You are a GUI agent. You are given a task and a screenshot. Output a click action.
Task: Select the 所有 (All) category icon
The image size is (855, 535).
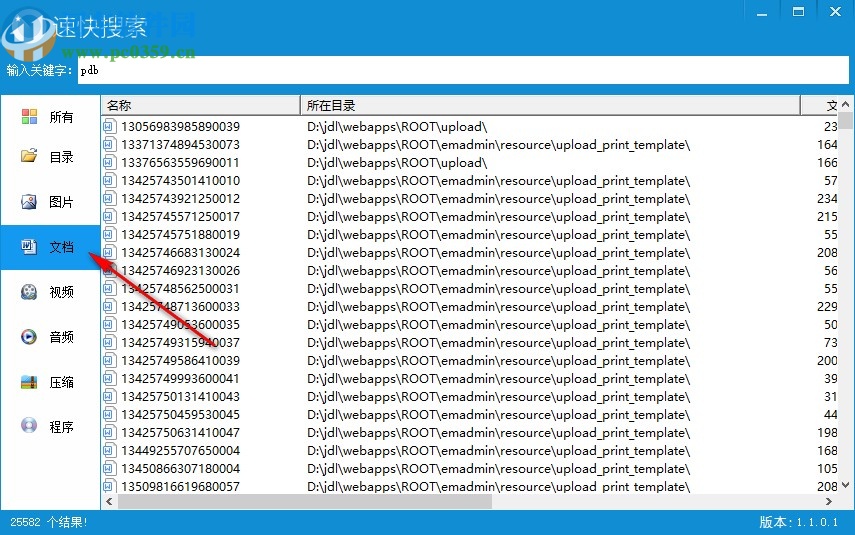[29, 116]
